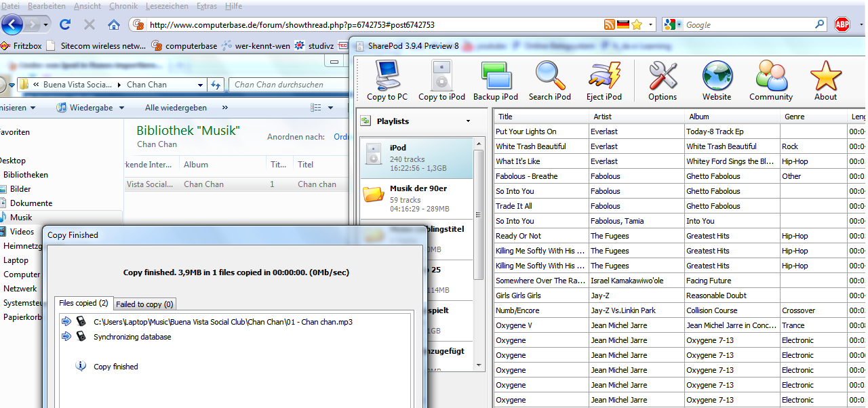Open the Chronik menu
This screenshot has height=408, width=868.
(x=123, y=5)
